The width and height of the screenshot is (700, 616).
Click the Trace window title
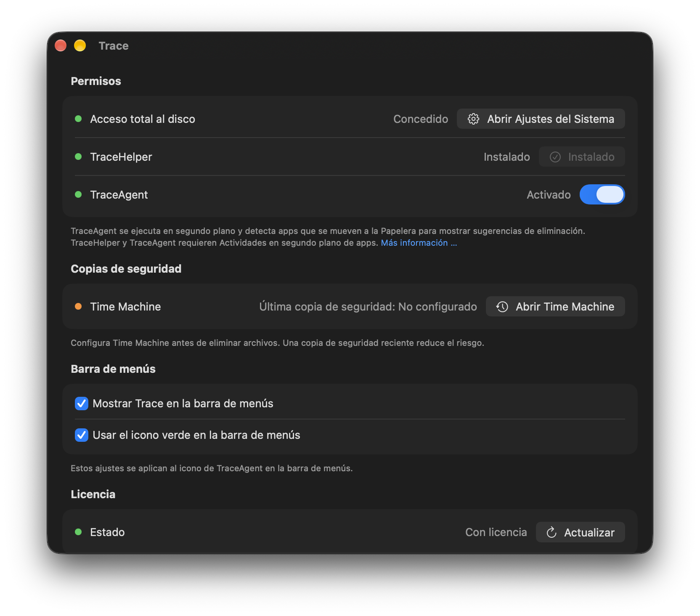point(114,46)
